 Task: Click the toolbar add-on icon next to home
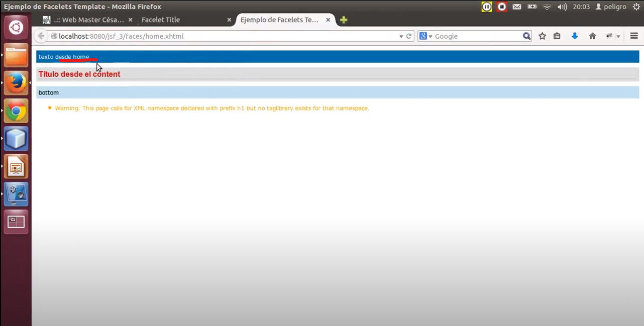coord(609,36)
